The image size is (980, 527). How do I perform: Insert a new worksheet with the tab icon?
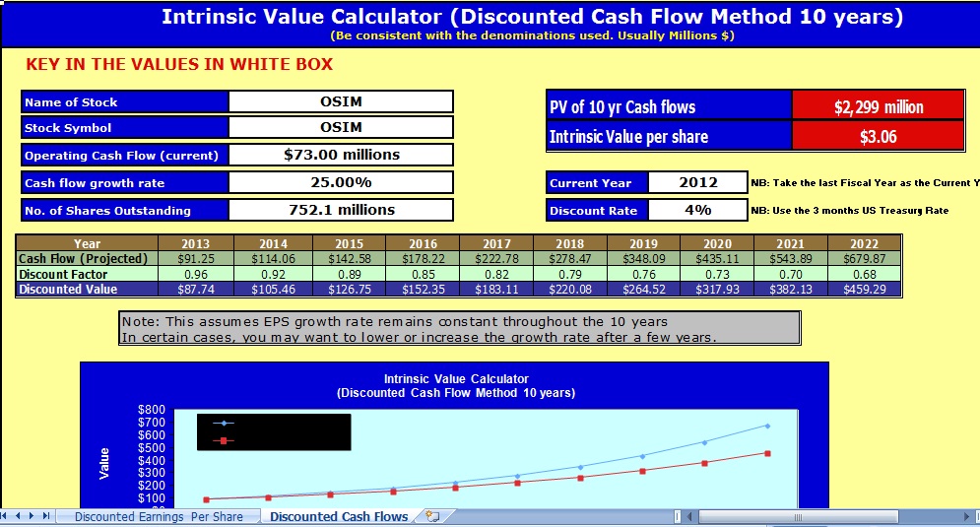pyautogui.click(x=432, y=516)
